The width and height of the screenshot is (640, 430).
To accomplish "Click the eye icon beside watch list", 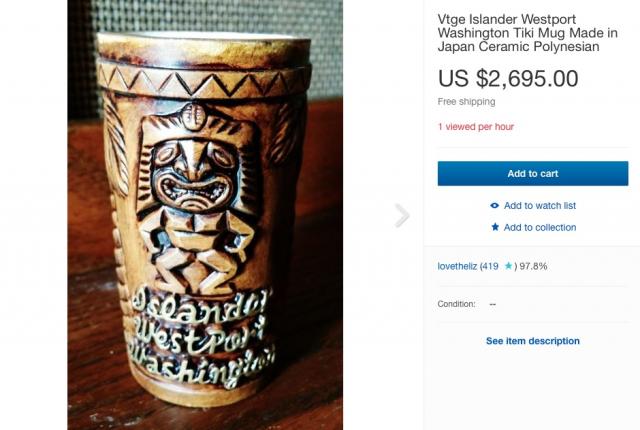I will tap(494, 206).
